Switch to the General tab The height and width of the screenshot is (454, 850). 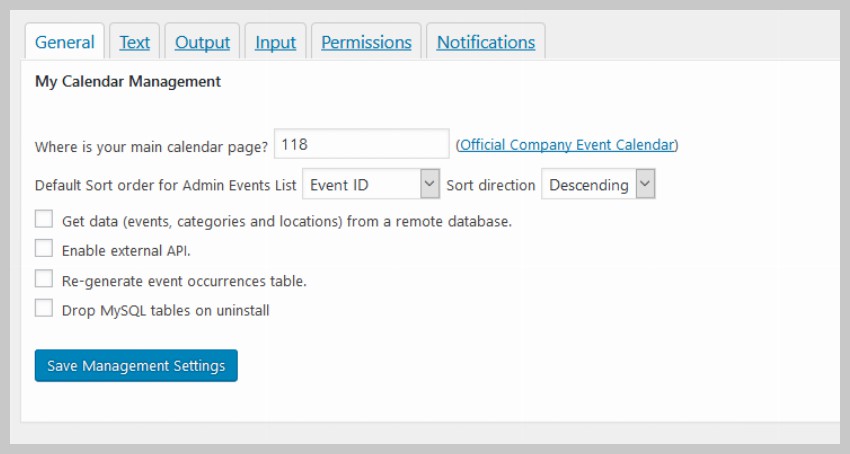pos(64,42)
